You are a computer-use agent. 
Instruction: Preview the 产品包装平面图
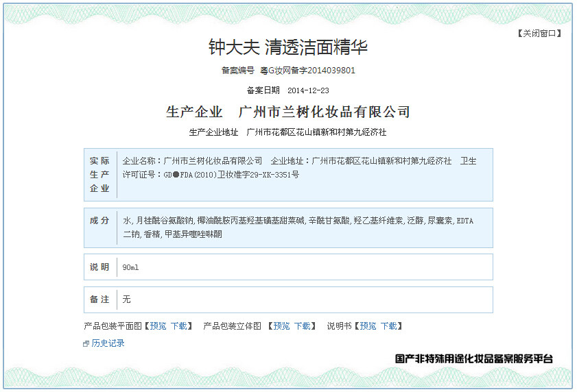(x=158, y=326)
